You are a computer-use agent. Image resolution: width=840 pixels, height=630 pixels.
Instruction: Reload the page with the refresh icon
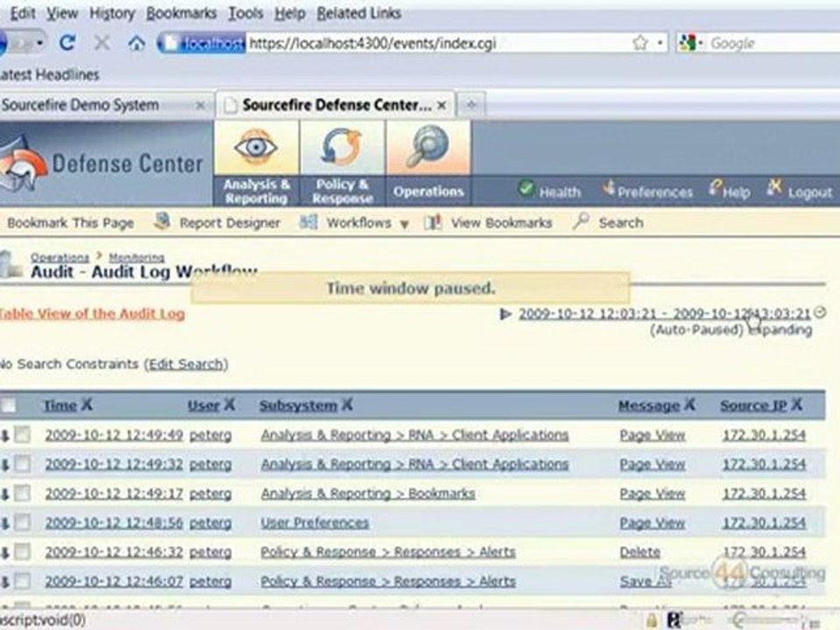(67, 42)
